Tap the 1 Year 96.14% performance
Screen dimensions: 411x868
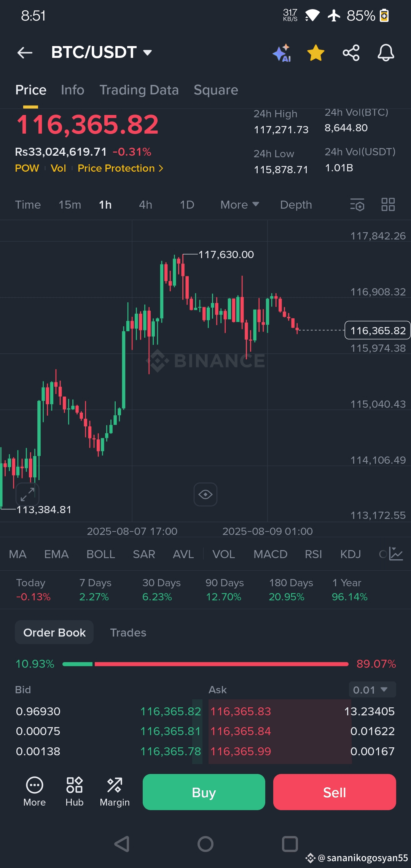pyautogui.click(x=349, y=590)
